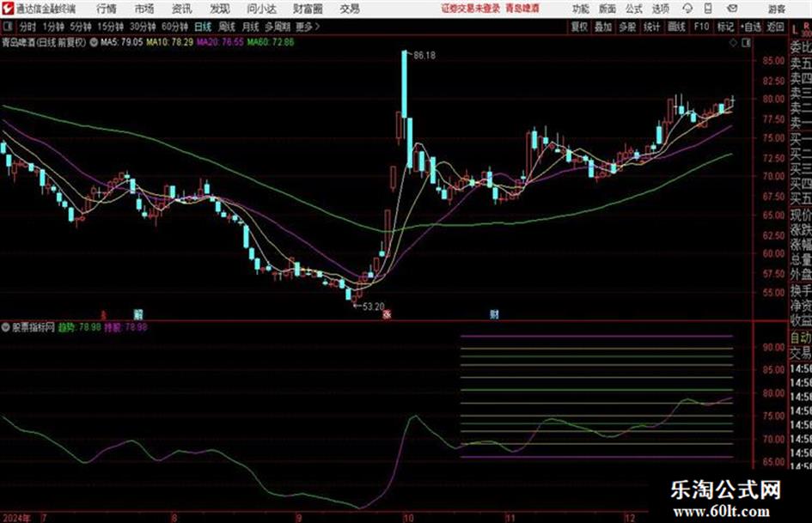Click the 自动 auto label in side panel
812x523 pixels.
click(x=801, y=338)
